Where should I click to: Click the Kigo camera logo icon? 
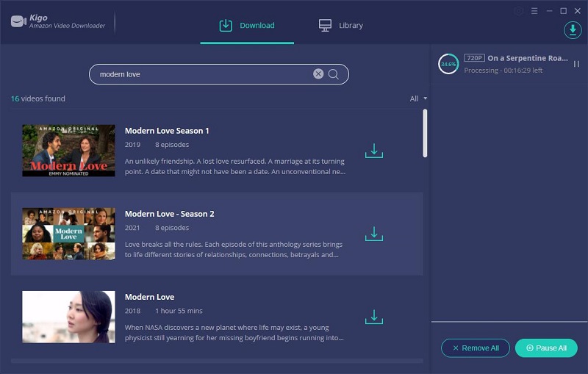(18, 21)
